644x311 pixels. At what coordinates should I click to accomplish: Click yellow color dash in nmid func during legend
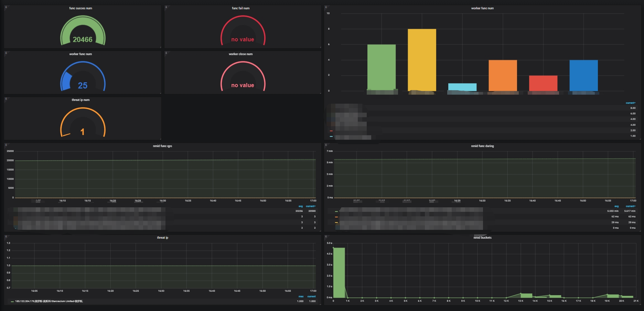[336, 222]
